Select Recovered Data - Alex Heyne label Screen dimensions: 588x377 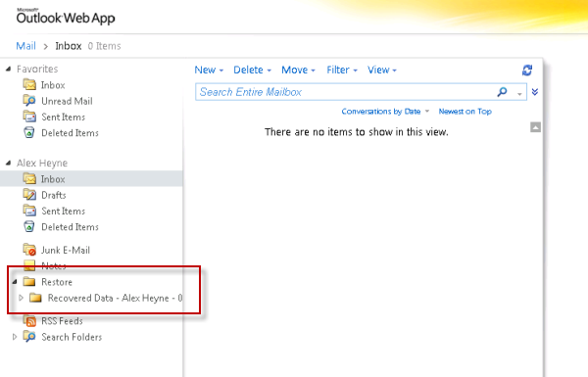115,298
